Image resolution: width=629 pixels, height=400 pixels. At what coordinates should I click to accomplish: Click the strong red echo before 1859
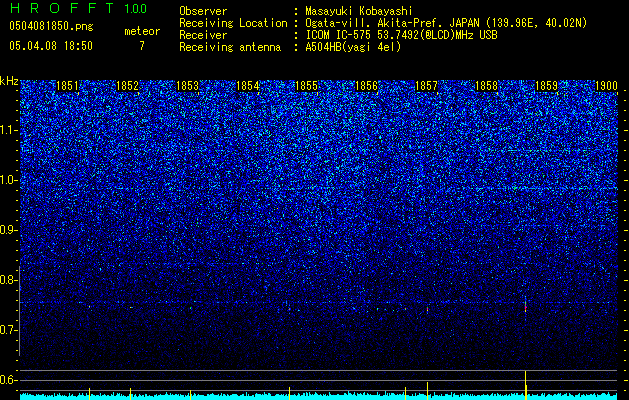526,308
